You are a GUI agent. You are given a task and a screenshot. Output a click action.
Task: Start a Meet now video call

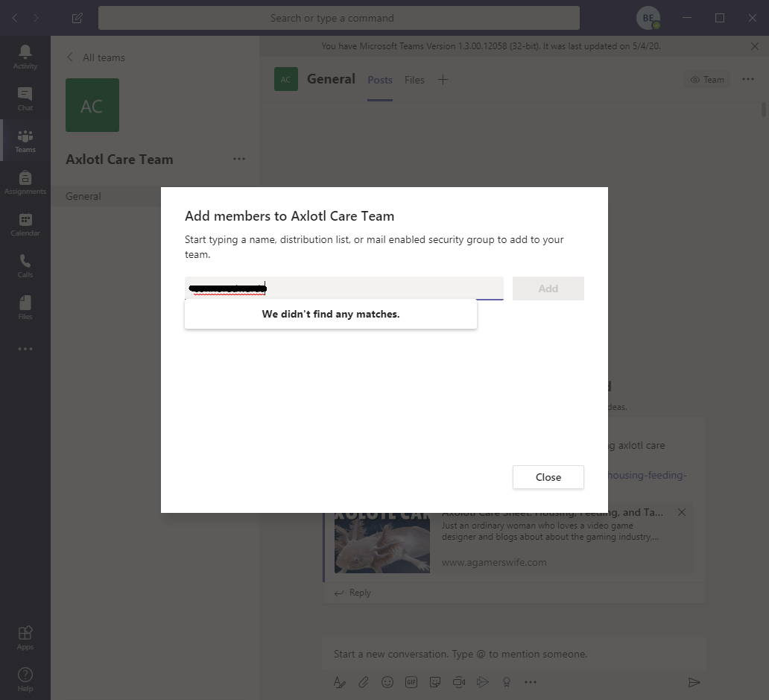pyautogui.click(x=459, y=682)
